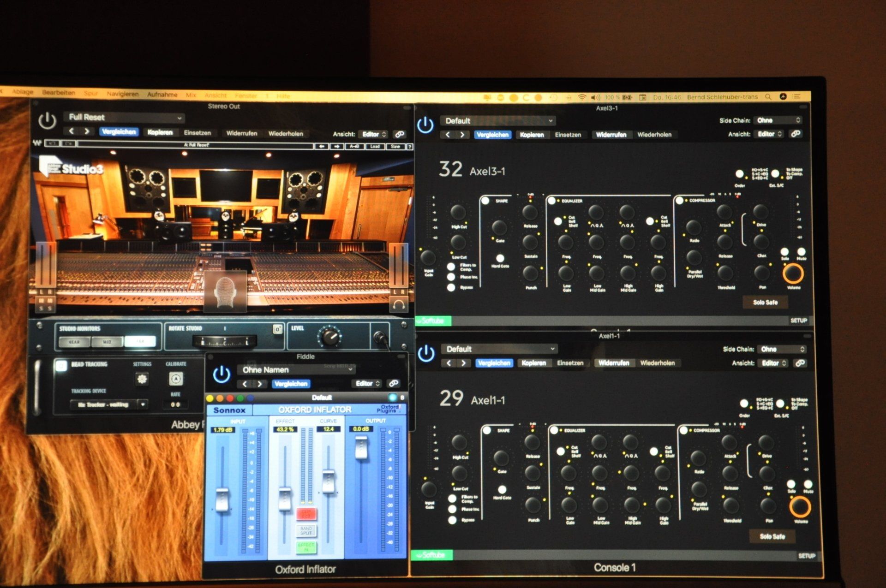Go to next preset arrow in Axel1-1 window
The height and width of the screenshot is (588, 886).
[463, 363]
